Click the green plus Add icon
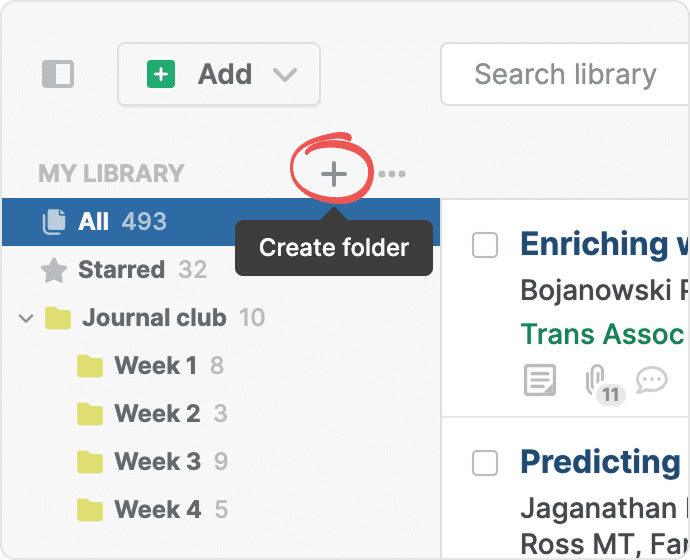 point(161,74)
